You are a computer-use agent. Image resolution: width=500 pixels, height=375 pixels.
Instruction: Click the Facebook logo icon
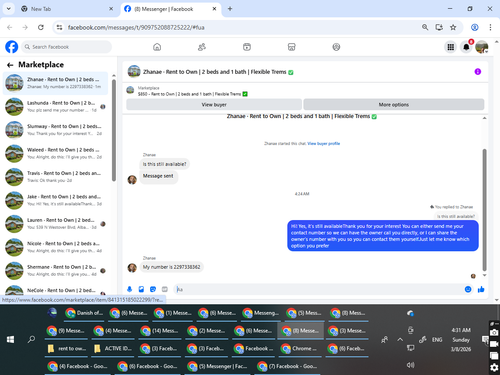[12, 47]
